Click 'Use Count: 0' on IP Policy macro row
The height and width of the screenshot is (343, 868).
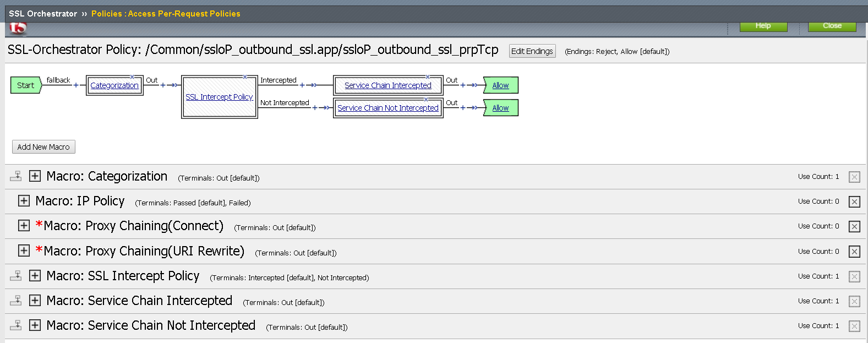click(x=818, y=202)
